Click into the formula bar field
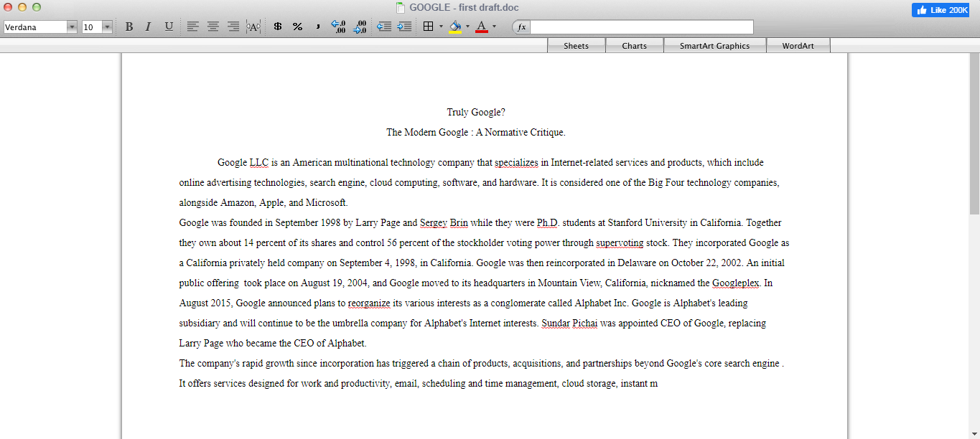Screen dimensions: 980x439 coord(642,27)
